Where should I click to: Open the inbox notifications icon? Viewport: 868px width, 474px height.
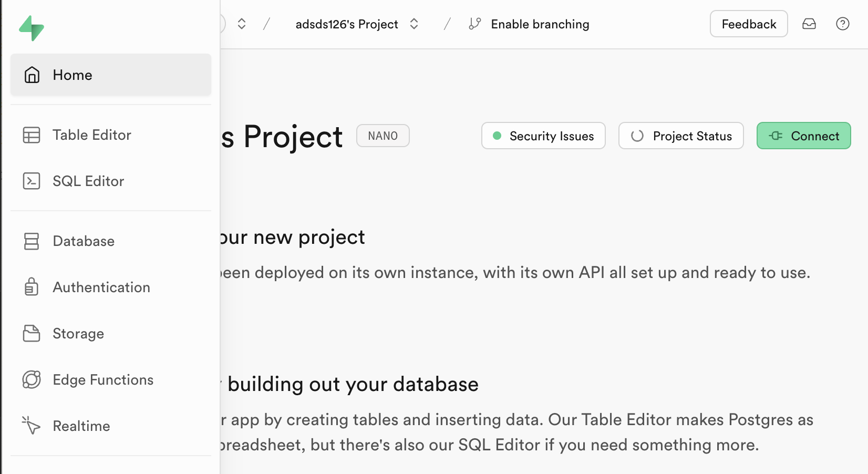(809, 24)
